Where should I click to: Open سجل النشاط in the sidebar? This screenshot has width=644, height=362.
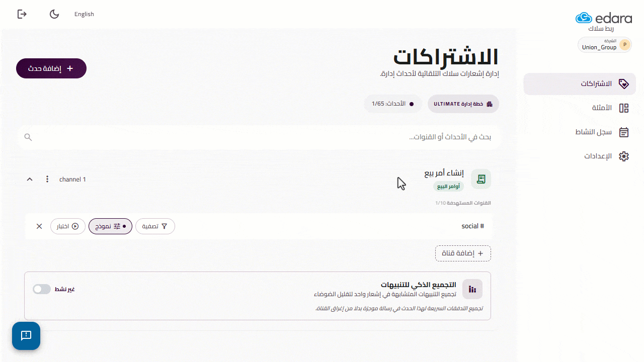coord(580,132)
